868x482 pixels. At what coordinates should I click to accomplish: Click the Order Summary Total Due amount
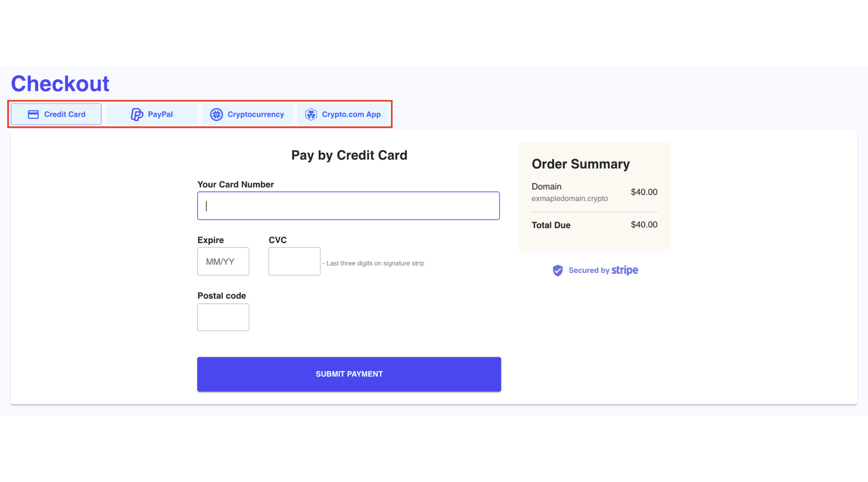[644, 225]
